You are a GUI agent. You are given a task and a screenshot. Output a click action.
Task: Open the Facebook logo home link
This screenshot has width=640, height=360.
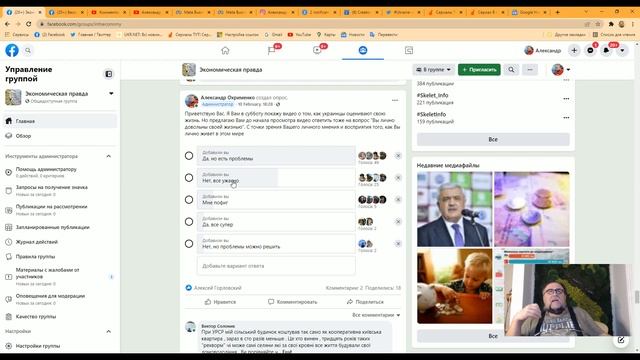pos(12,50)
